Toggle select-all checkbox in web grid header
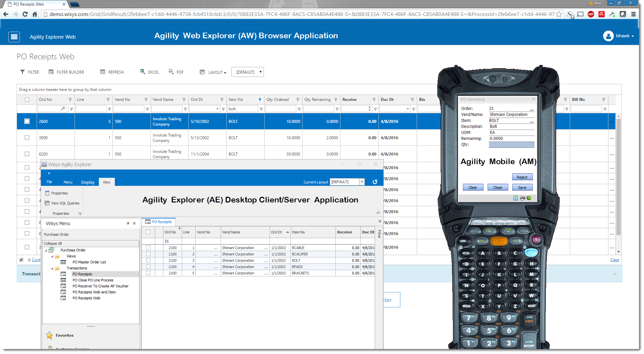The image size is (644, 354). tap(27, 100)
